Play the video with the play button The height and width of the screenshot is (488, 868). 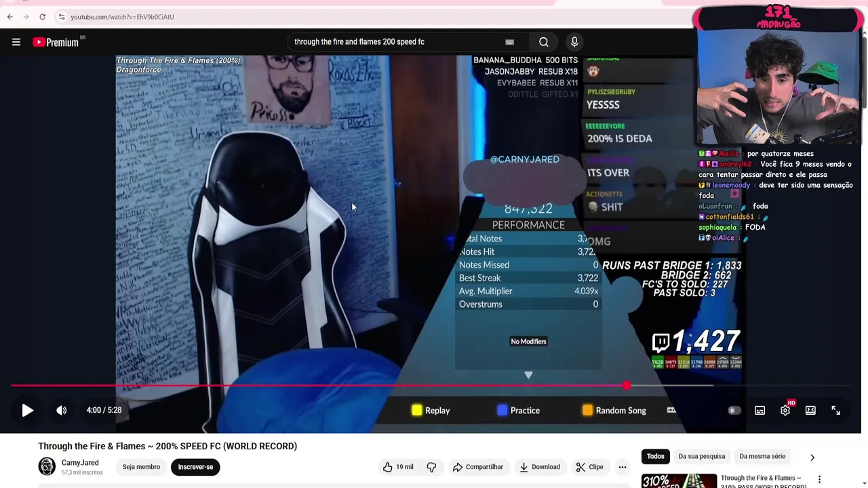[27, 410]
